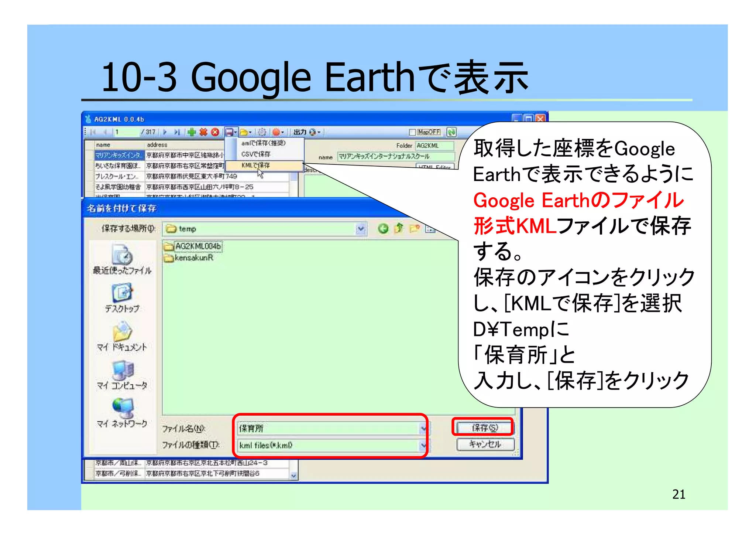Select the AG2KML004b folder
This screenshot has width=756, height=535.
[x=193, y=246]
